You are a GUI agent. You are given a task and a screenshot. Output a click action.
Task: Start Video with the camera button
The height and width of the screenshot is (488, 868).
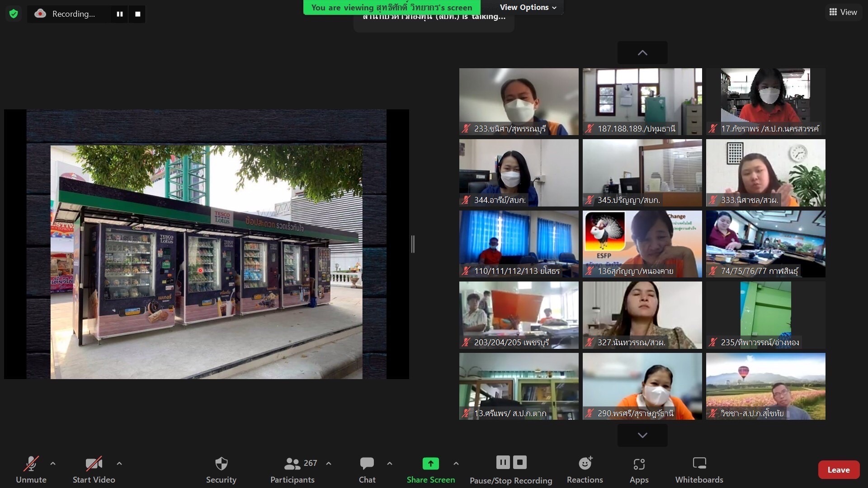click(x=94, y=469)
